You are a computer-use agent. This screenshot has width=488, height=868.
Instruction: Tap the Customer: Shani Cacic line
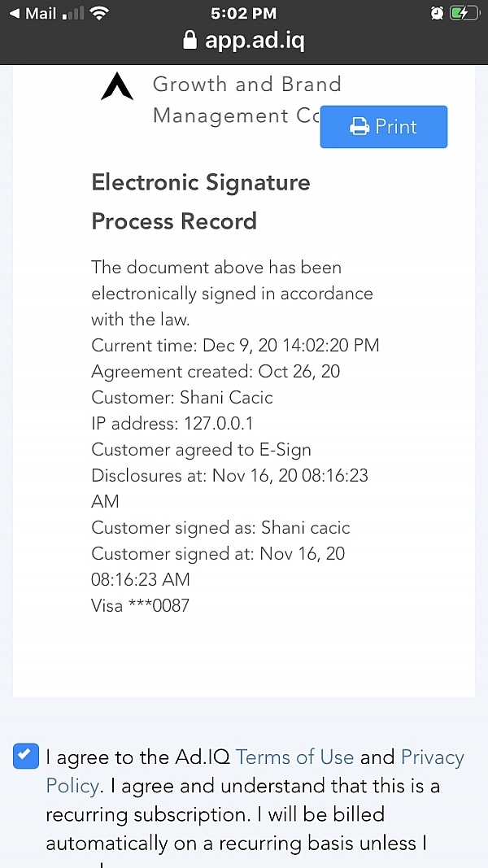(181, 398)
